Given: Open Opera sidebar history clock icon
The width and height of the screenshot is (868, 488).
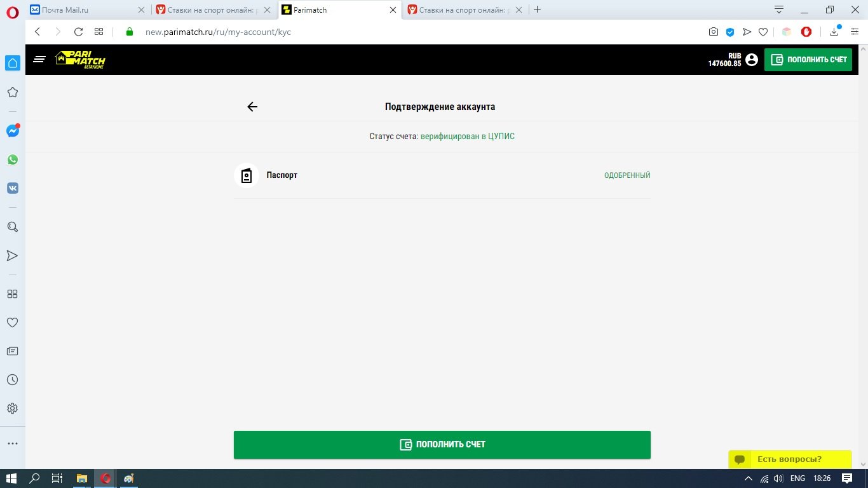Looking at the screenshot, I should [x=12, y=380].
